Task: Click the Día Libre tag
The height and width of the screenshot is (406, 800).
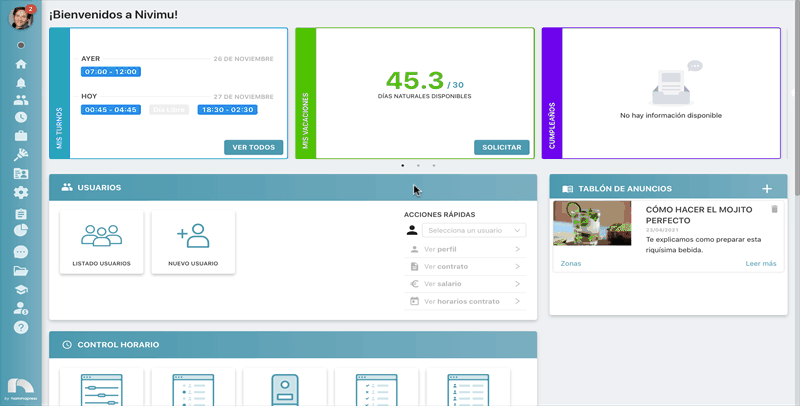Action: (169, 110)
